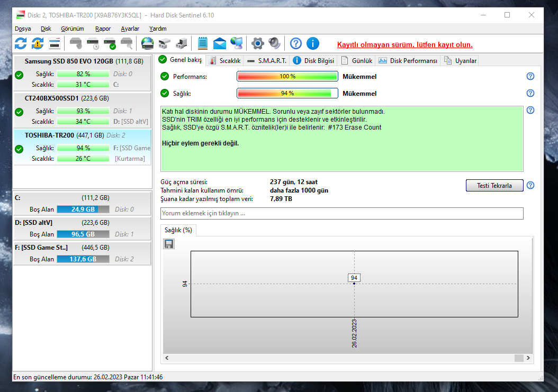The image size is (558, 392).
Task: Click the '237 gün, 12 saat' power-on value
Action: [294, 182]
